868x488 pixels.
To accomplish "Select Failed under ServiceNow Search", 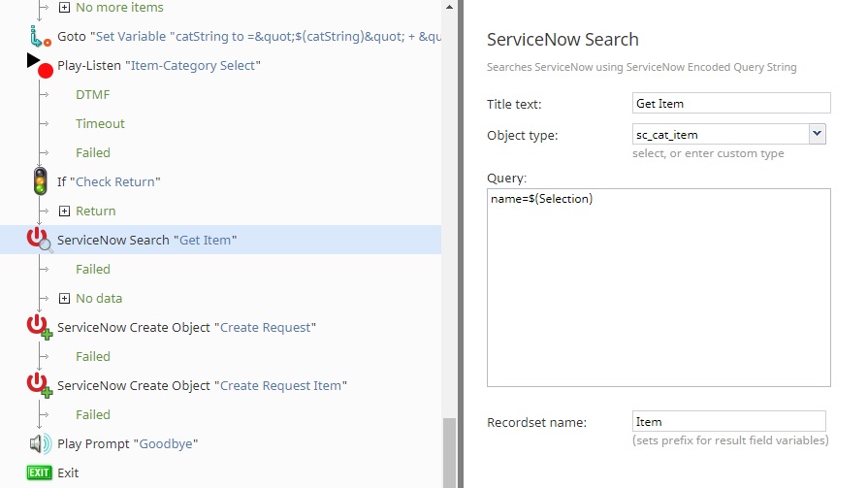I will tap(93, 269).
